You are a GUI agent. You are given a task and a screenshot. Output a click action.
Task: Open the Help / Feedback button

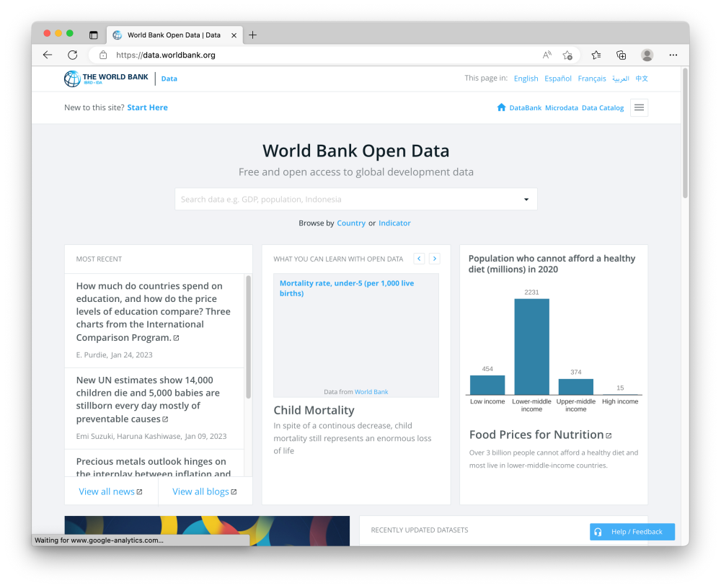632,532
